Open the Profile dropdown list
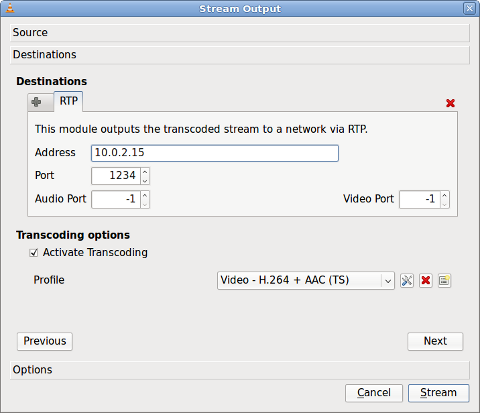Image resolution: width=480 pixels, height=413 pixels. tap(306, 280)
